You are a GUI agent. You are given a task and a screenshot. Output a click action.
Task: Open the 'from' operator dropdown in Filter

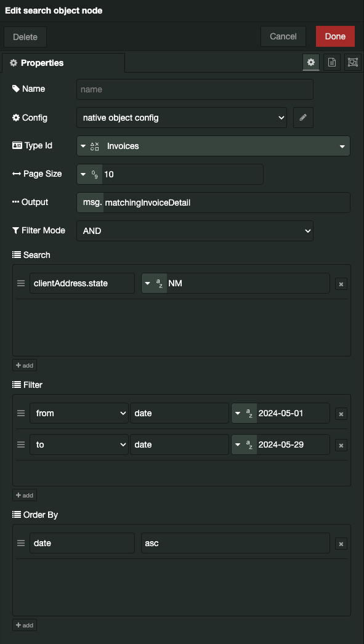[x=79, y=413]
